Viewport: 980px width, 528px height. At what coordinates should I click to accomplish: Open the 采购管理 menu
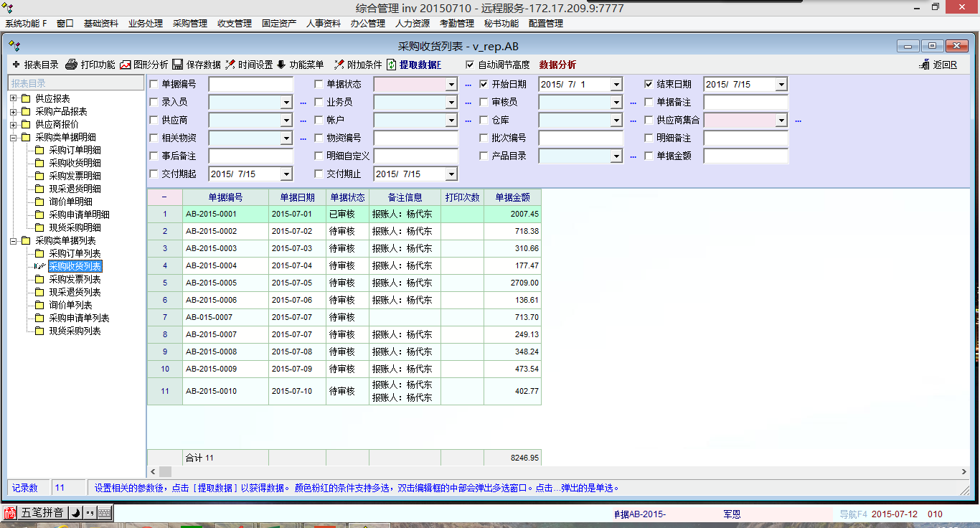click(x=189, y=23)
